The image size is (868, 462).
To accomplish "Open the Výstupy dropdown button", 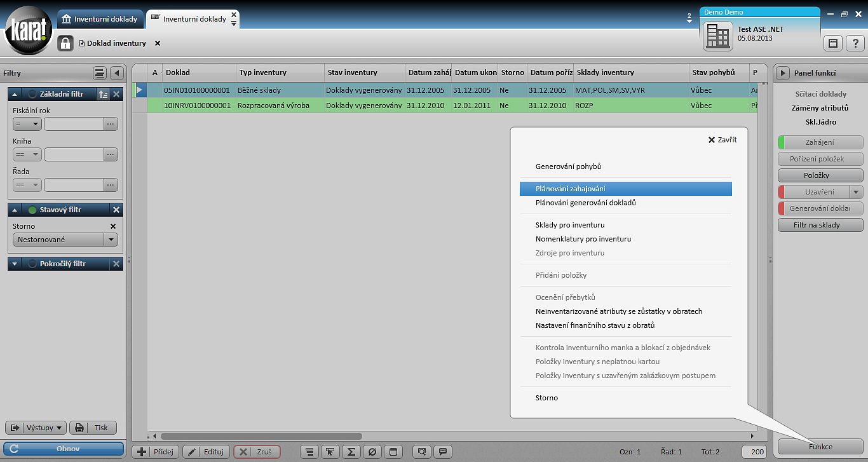I will click(36, 428).
